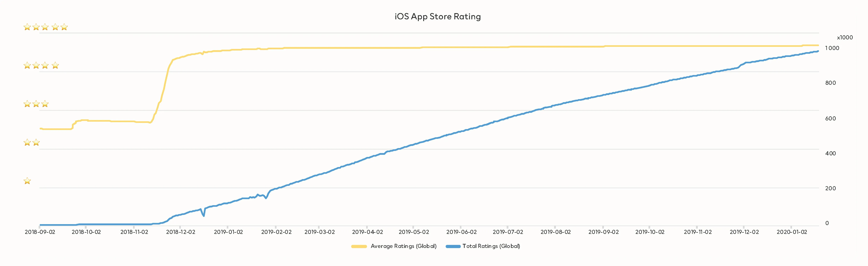The image size is (868, 266).
Task: Select the 2019-07-02 date axis label
Action: pos(508,232)
